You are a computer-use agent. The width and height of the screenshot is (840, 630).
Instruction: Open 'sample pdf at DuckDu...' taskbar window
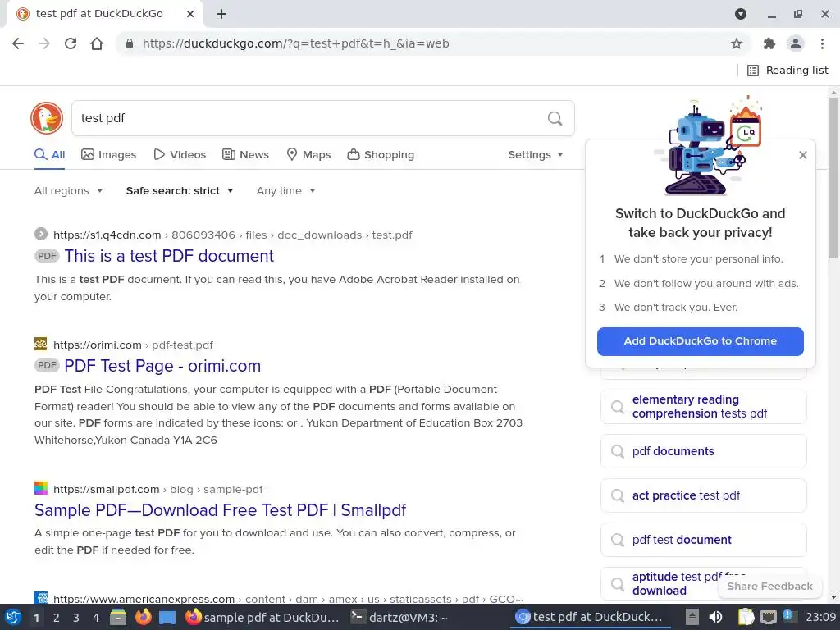(262, 617)
